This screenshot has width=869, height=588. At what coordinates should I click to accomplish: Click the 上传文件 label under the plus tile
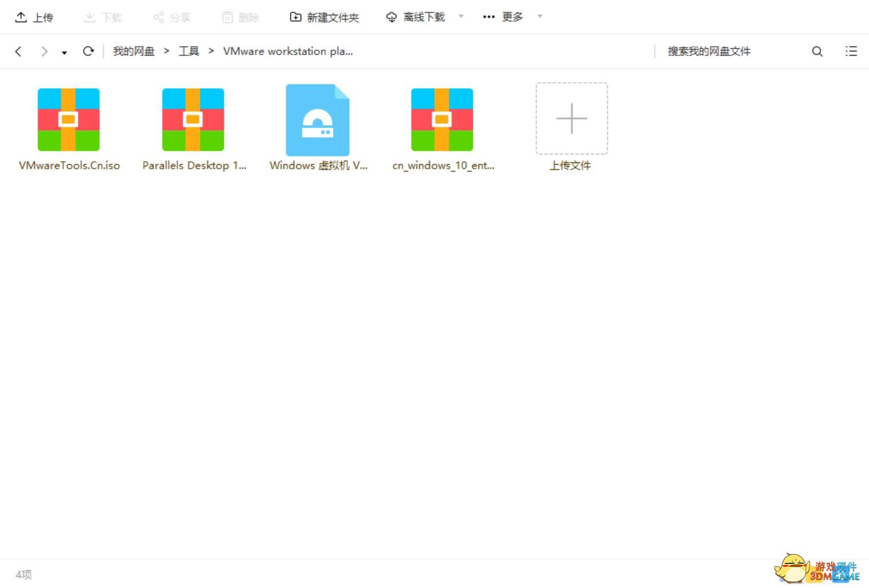tap(570, 165)
